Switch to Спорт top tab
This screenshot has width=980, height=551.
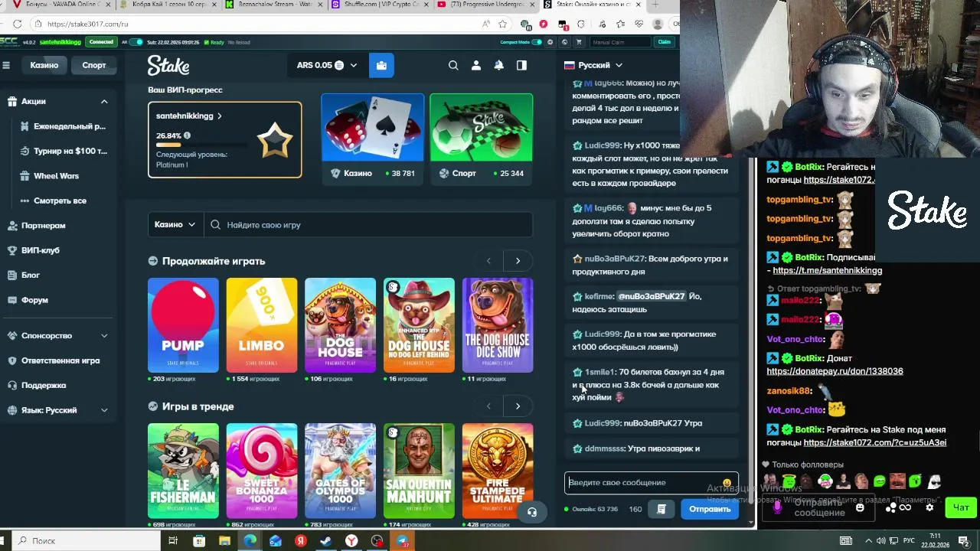[x=94, y=65]
